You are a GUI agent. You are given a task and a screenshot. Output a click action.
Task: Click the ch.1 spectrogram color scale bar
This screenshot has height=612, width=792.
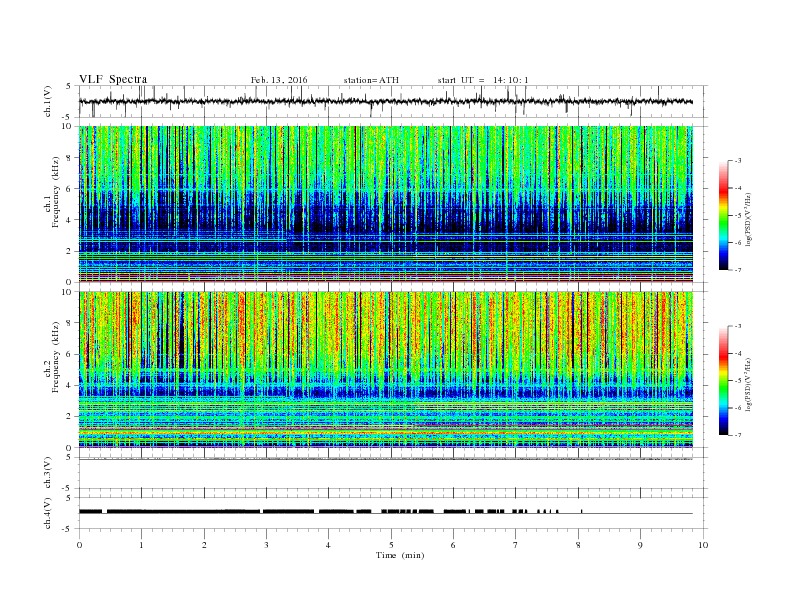(x=724, y=216)
